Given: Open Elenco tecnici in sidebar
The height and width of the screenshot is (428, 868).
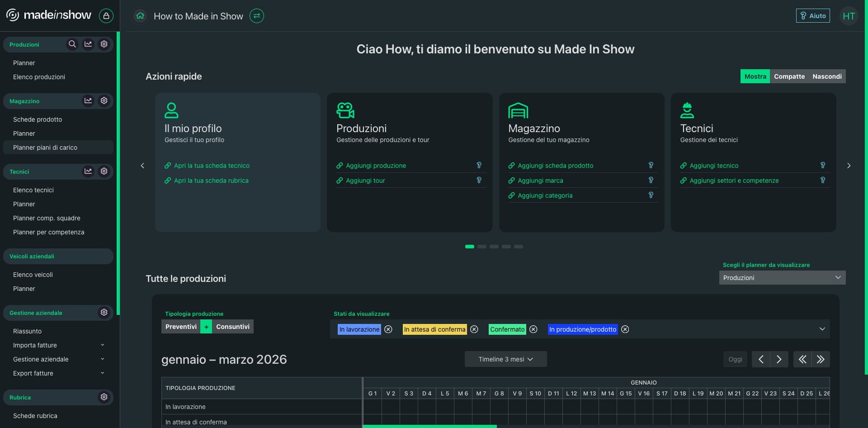Looking at the screenshot, I should pos(33,190).
